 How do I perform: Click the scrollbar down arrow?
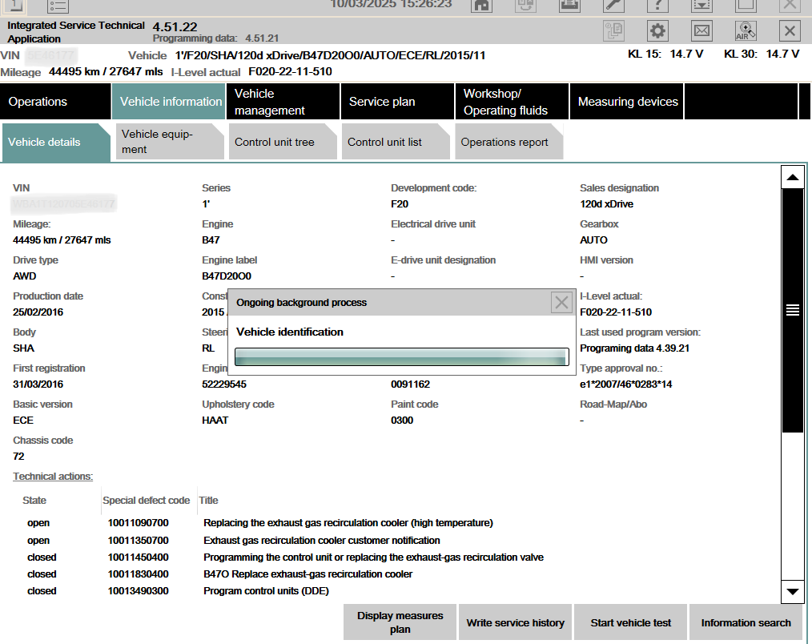pos(792,591)
